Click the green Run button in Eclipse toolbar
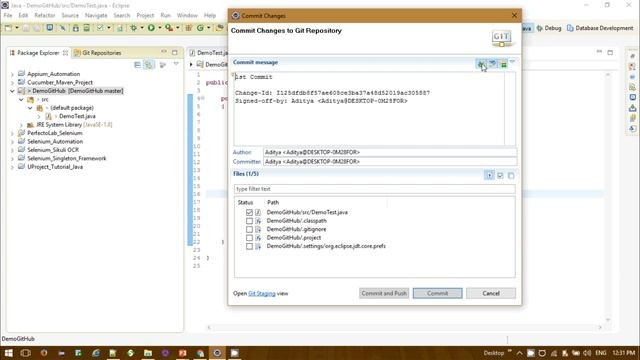The width and height of the screenshot is (640, 360). pyautogui.click(x=151, y=28)
